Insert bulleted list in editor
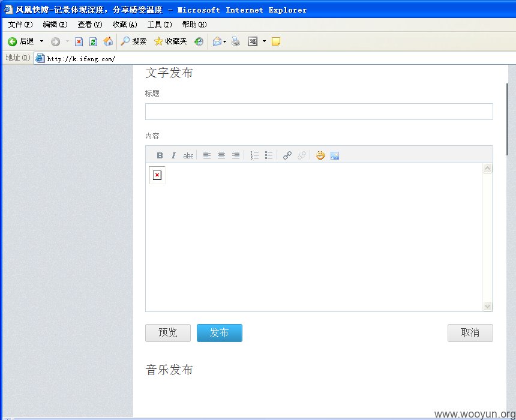Viewport: 516px width, 420px height. [269, 155]
